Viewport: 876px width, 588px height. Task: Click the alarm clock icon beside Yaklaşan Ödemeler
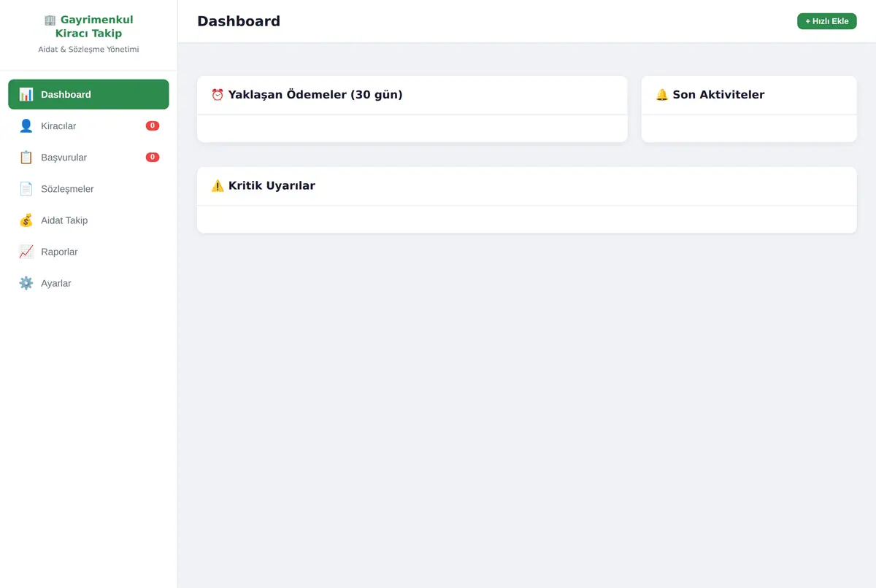[x=218, y=94]
